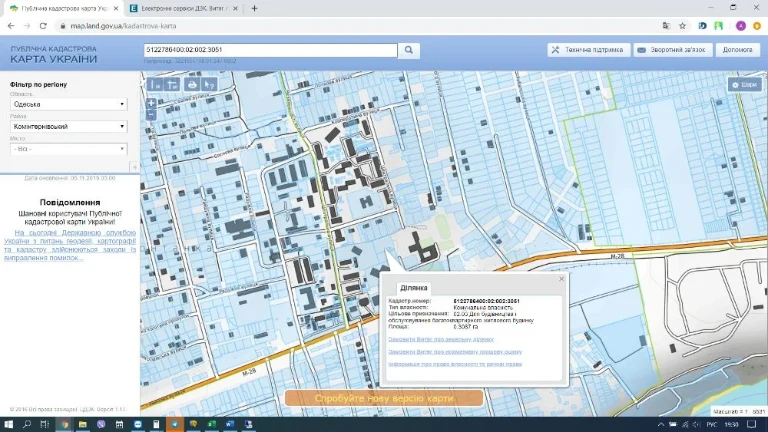Click the magnifier search button beside cadastral number
768x432 pixels.
tap(409, 50)
